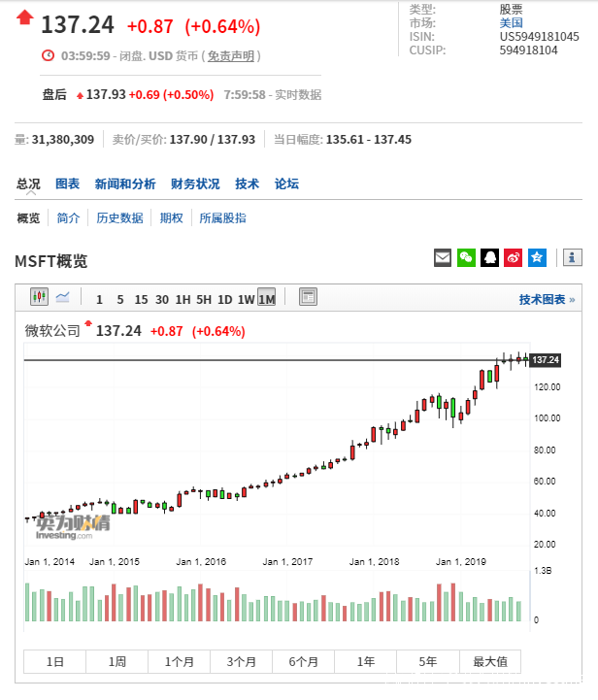The height and width of the screenshot is (700, 598).
Task: Open the info icon next to share buttons
Action: tap(573, 258)
